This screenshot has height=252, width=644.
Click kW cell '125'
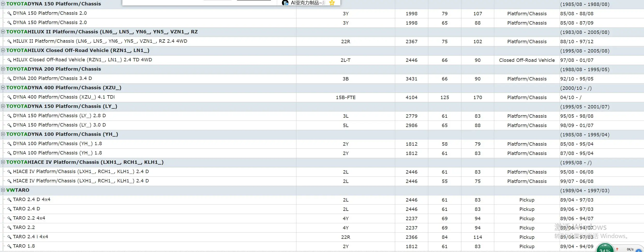pos(445,98)
